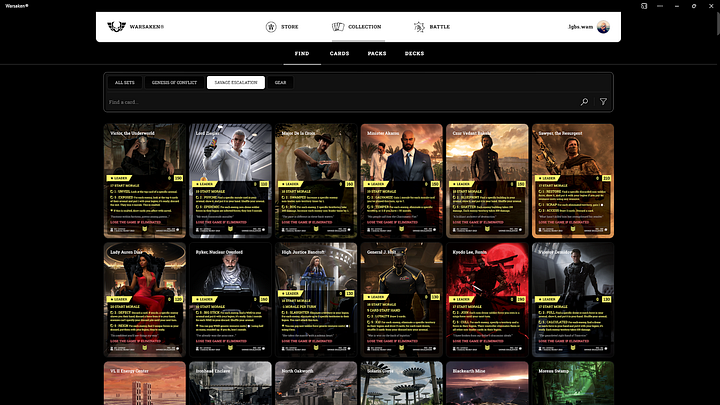720x405 pixels.
Task: Open the General J. Holt card
Action: (x=401, y=299)
